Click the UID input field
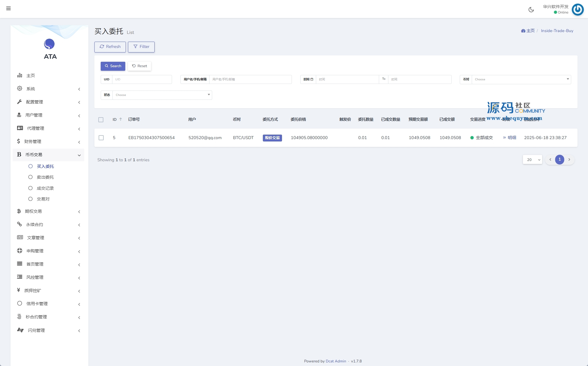The height and width of the screenshot is (366, 588). tap(141, 79)
